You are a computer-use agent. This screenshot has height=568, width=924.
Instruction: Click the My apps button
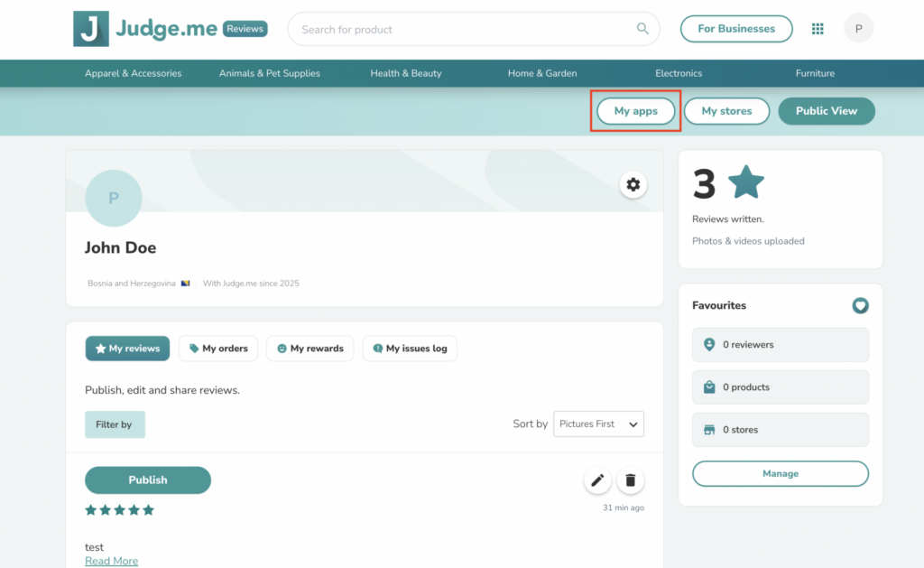pyautogui.click(x=635, y=111)
